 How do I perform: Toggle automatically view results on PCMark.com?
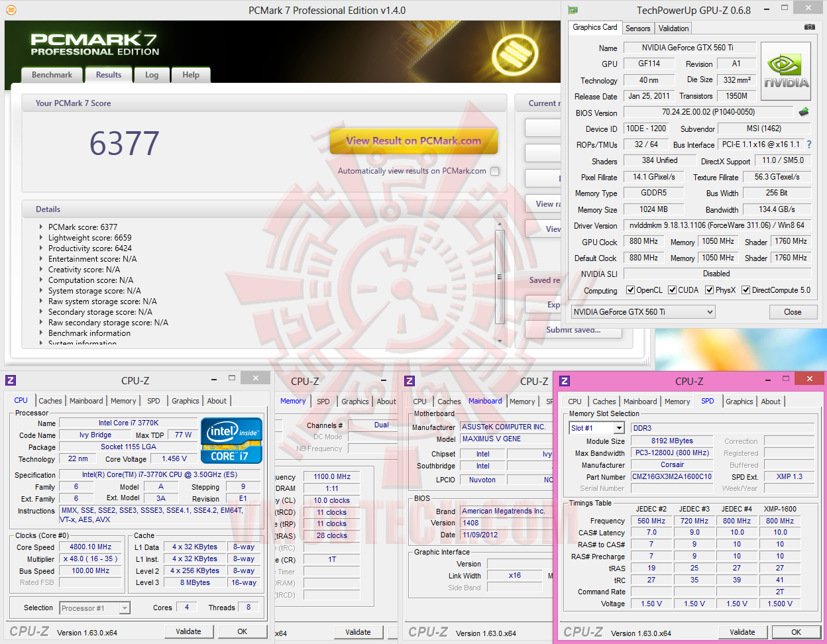coord(494,171)
